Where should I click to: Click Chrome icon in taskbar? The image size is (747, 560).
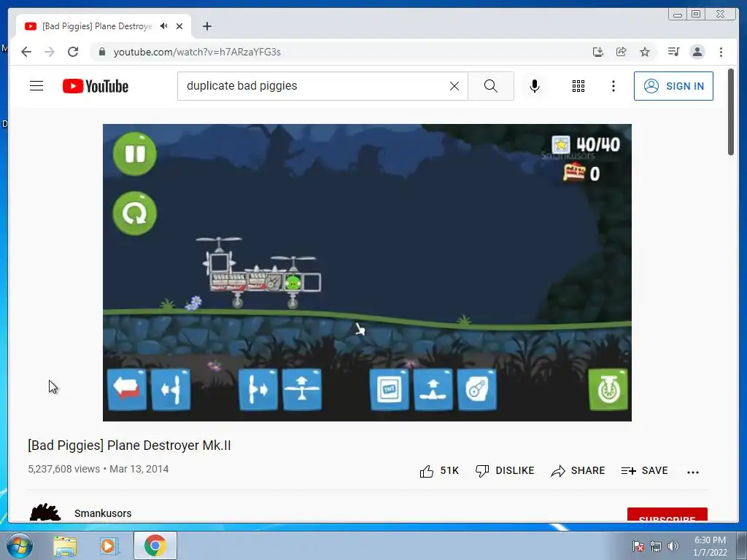(155, 545)
